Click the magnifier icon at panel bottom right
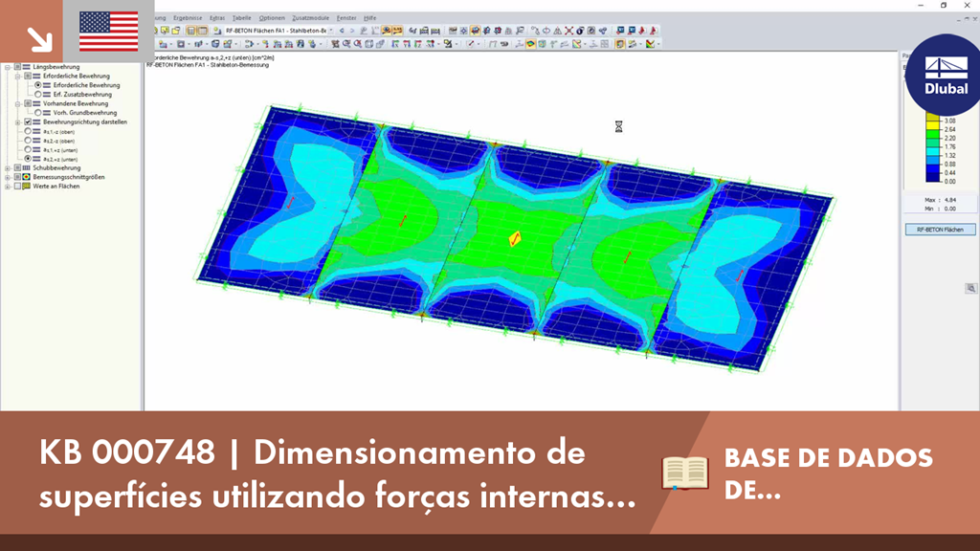The height and width of the screenshot is (551, 980). [x=970, y=288]
